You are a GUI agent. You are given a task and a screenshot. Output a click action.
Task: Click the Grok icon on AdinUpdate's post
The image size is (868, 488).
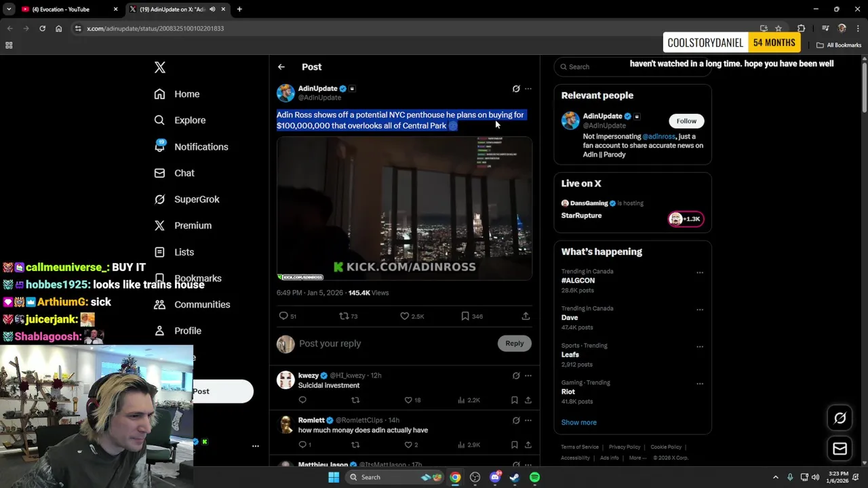coord(516,89)
